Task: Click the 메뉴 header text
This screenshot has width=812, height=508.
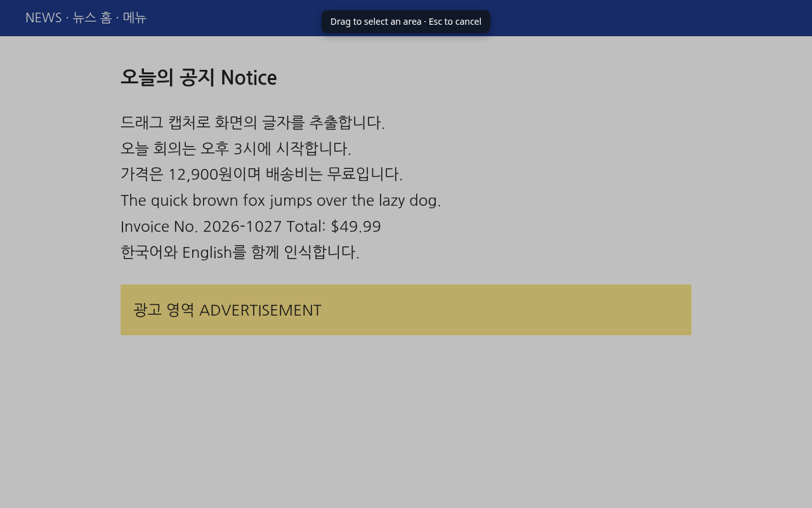Action: pyautogui.click(x=134, y=18)
